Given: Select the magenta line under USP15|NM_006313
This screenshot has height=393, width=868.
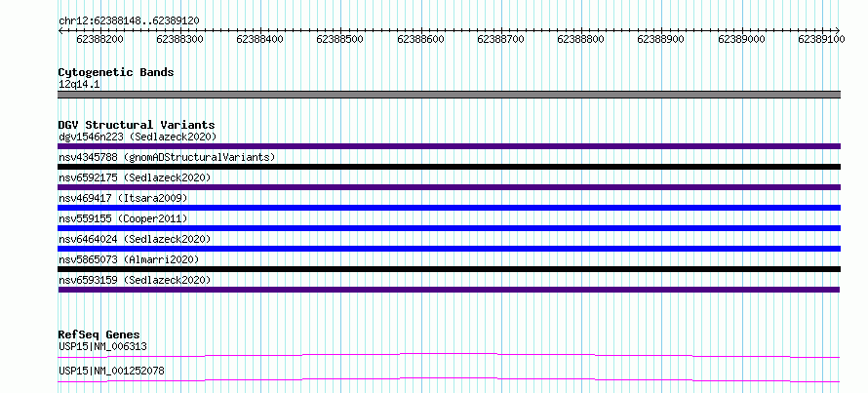Looking at the screenshot, I should pyautogui.click(x=449, y=355).
